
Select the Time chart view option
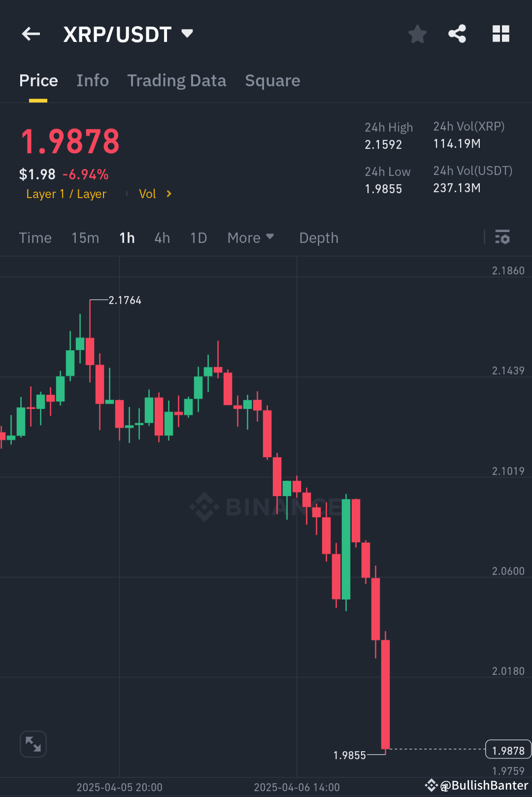pyautogui.click(x=35, y=238)
